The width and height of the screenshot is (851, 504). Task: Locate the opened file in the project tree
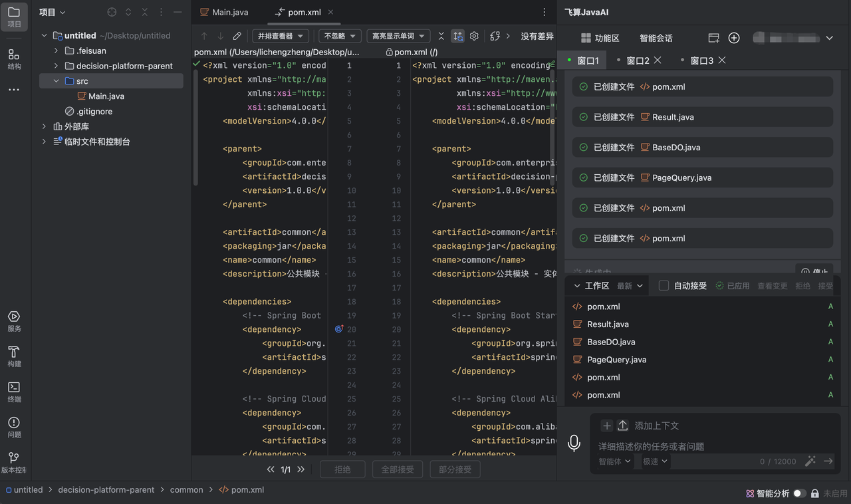point(112,12)
